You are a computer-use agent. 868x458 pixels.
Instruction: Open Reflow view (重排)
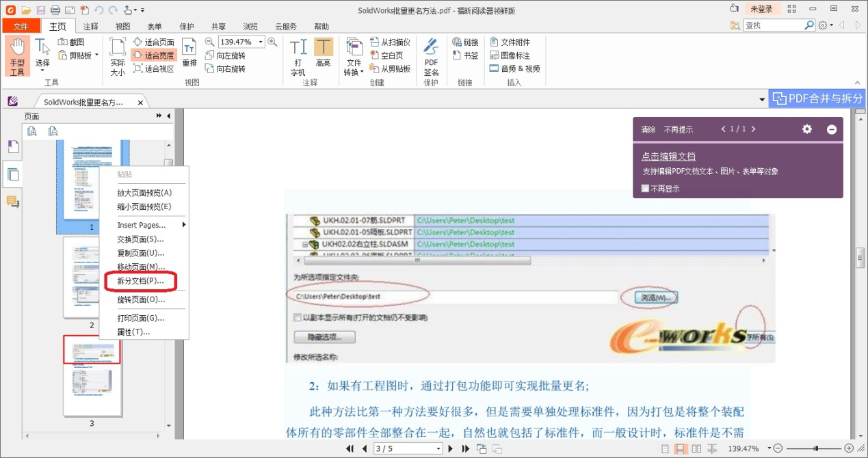coord(189,52)
